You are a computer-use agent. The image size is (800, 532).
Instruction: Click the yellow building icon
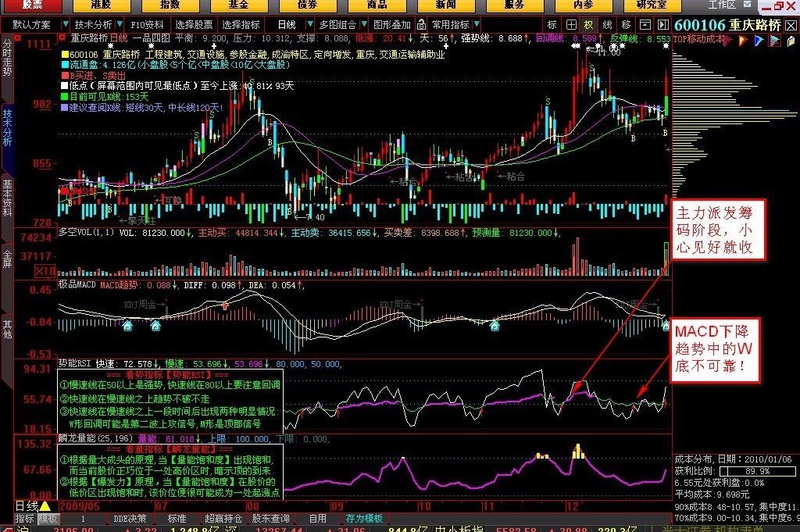click(x=791, y=41)
